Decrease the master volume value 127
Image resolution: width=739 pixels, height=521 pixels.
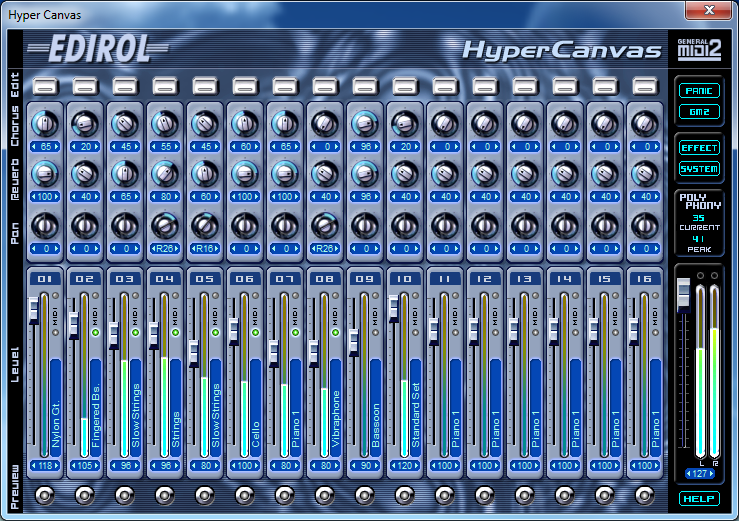[689, 473]
